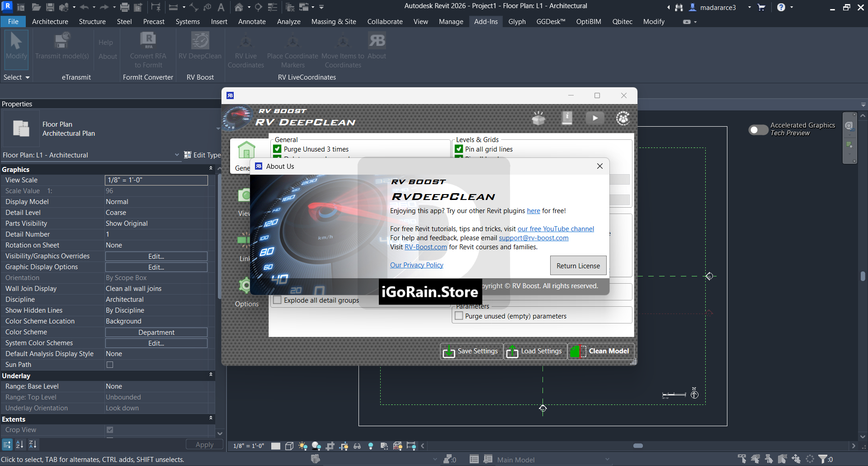Click the View Scale value field
The image size is (868, 466).
click(156, 180)
